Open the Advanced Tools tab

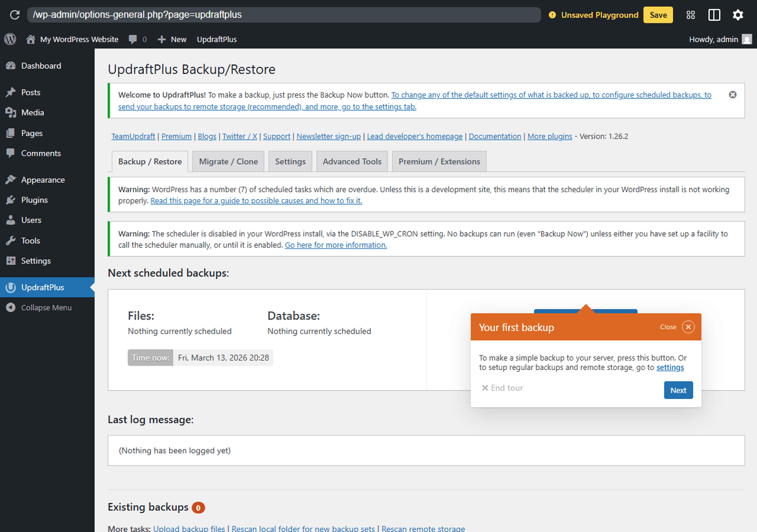pyautogui.click(x=351, y=161)
